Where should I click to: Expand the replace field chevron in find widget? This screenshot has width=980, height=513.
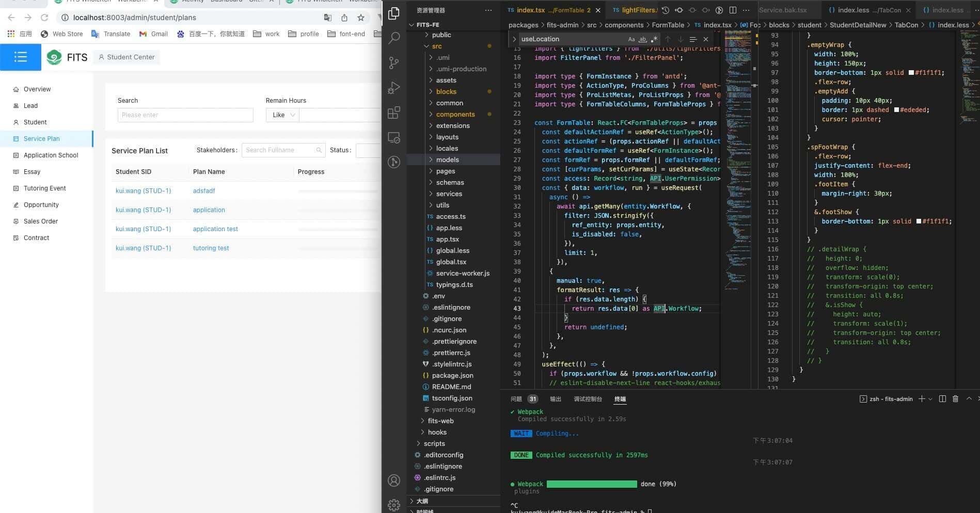pyautogui.click(x=514, y=39)
